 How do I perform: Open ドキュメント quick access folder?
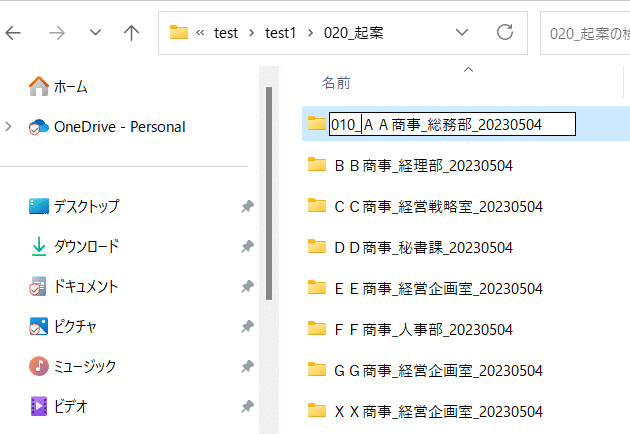click(86, 286)
